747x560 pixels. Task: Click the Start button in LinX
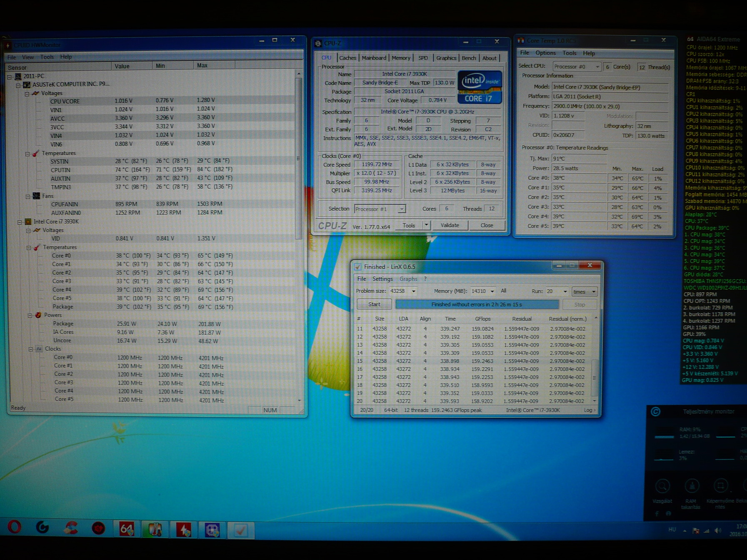pyautogui.click(x=374, y=304)
